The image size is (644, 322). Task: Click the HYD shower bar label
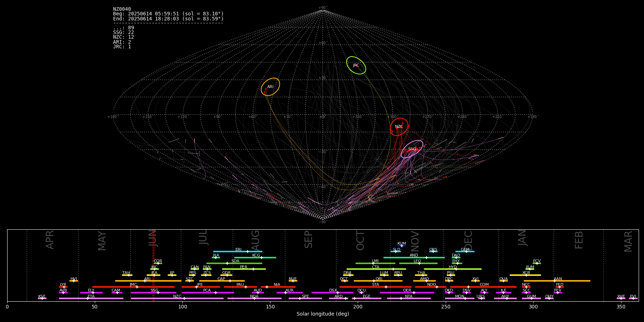tap(453, 267)
